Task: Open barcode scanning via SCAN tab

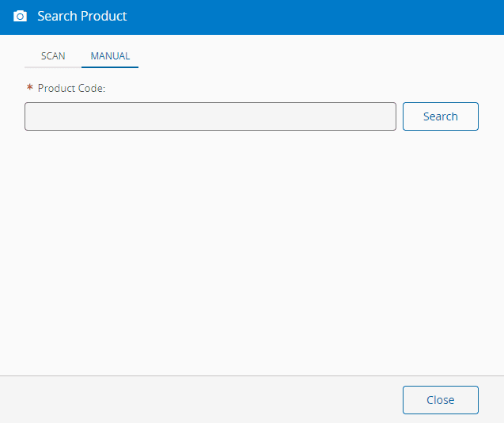Action: coord(53,56)
